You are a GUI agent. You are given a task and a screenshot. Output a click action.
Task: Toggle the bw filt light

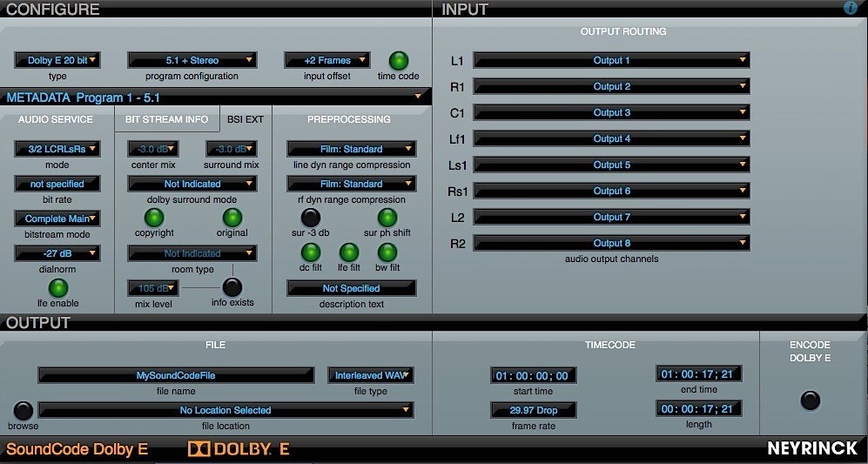[387, 252]
